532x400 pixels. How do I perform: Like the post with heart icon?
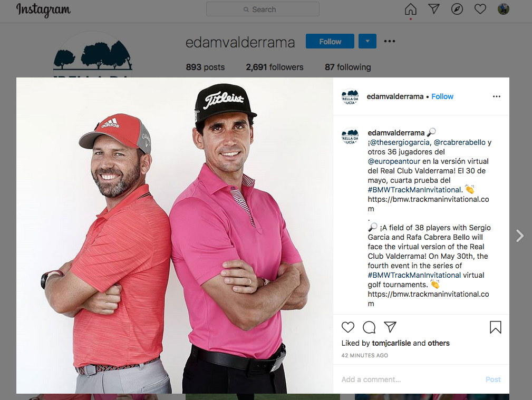click(348, 327)
